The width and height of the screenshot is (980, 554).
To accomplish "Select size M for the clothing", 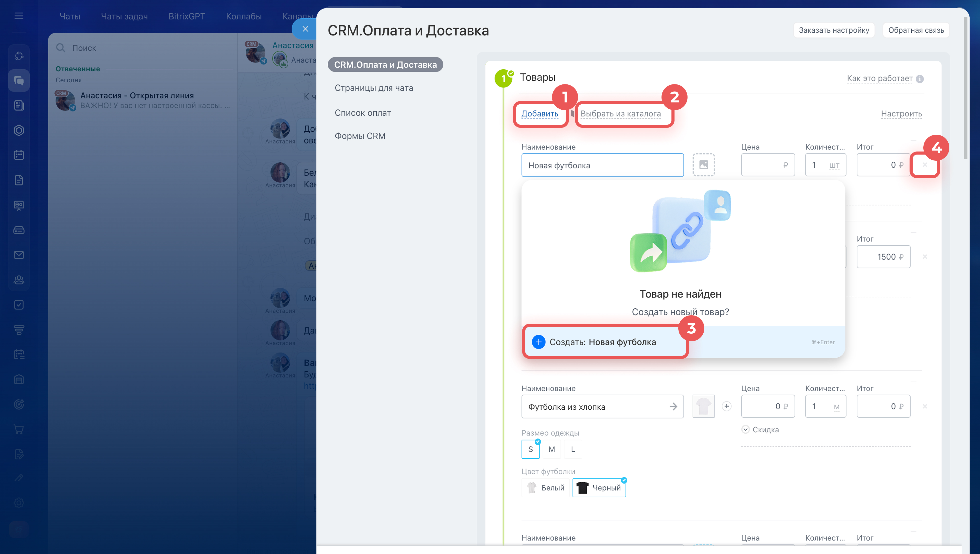I will pyautogui.click(x=552, y=449).
